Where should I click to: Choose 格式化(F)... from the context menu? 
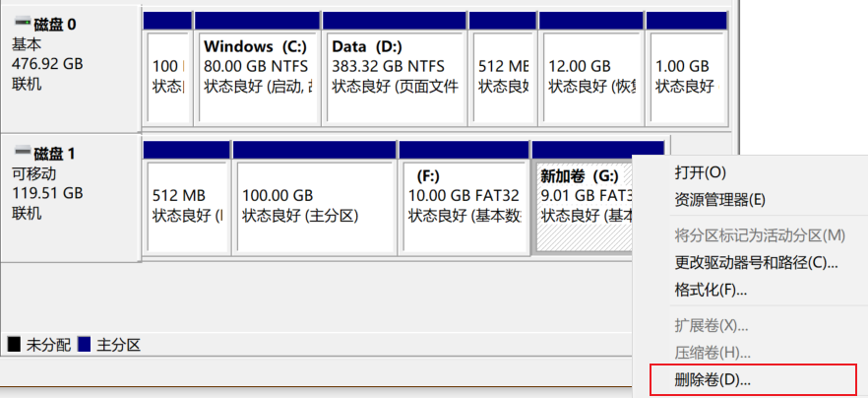[711, 291]
